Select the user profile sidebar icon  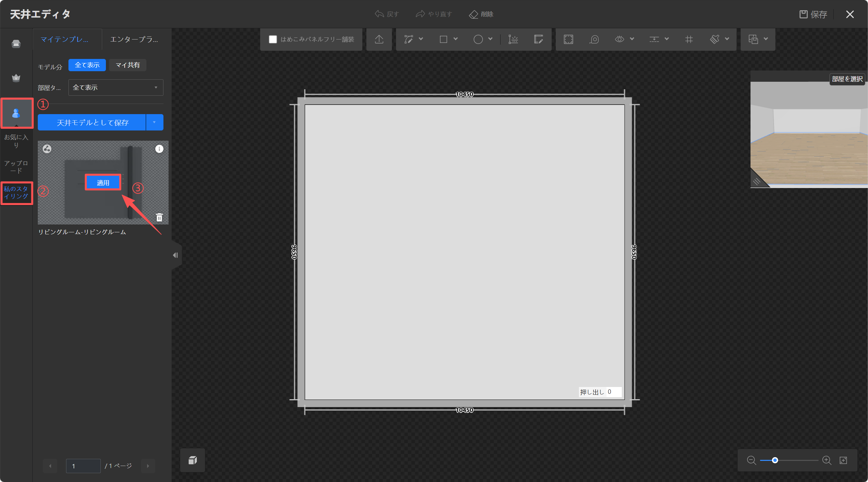pyautogui.click(x=17, y=113)
